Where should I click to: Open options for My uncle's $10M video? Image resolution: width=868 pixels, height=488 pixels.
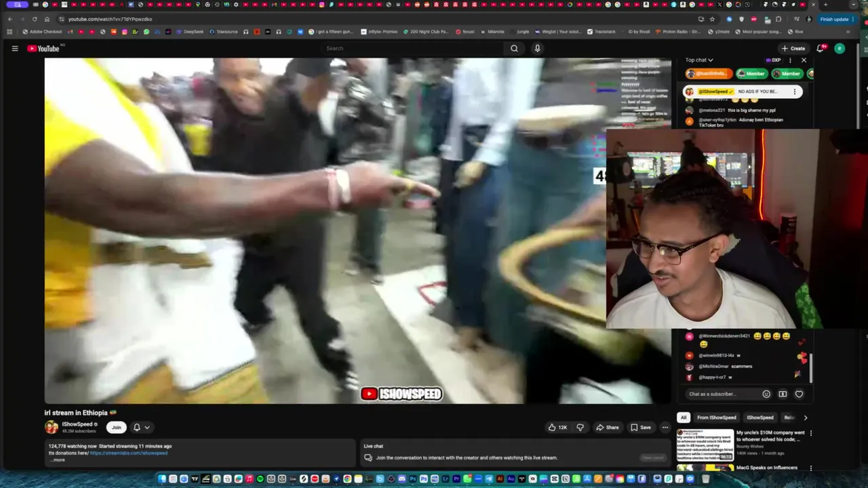(810, 433)
